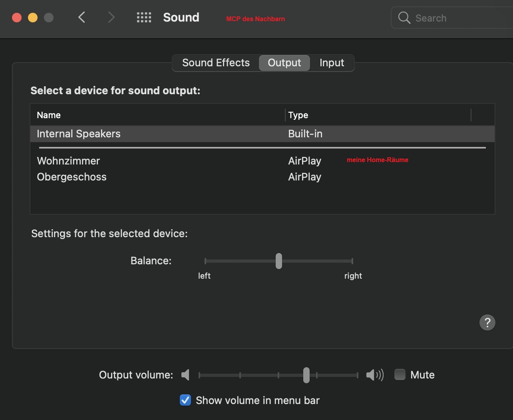The height and width of the screenshot is (420, 513).
Task: Open help via question mark button
Action: tap(487, 323)
